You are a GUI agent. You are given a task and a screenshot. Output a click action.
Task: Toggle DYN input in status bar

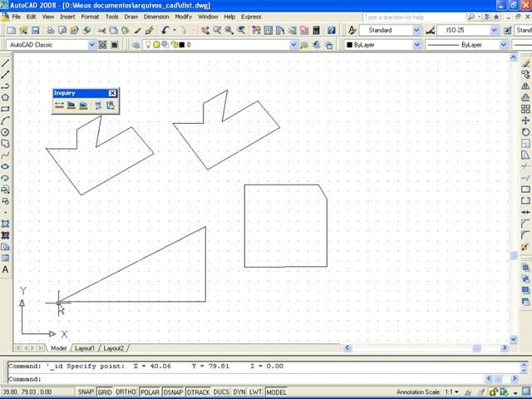click(x=239, y=392)
